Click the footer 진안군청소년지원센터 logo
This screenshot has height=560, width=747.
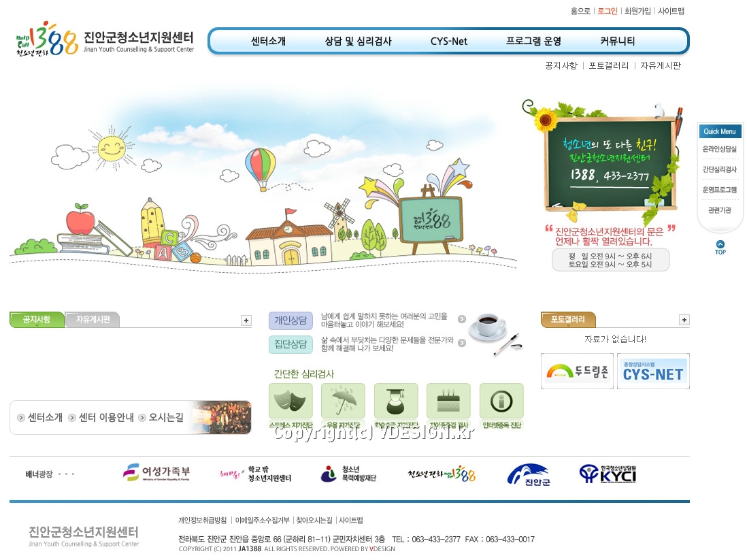84,536
